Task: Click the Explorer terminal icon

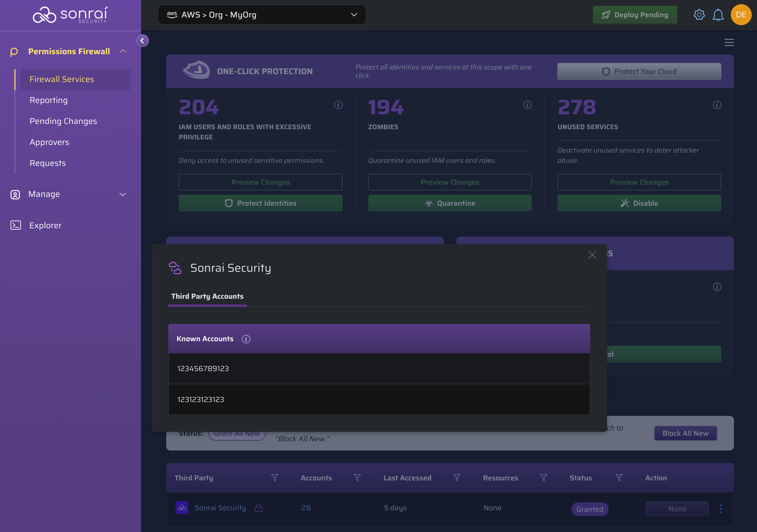Action: click(x=15, y=225)
